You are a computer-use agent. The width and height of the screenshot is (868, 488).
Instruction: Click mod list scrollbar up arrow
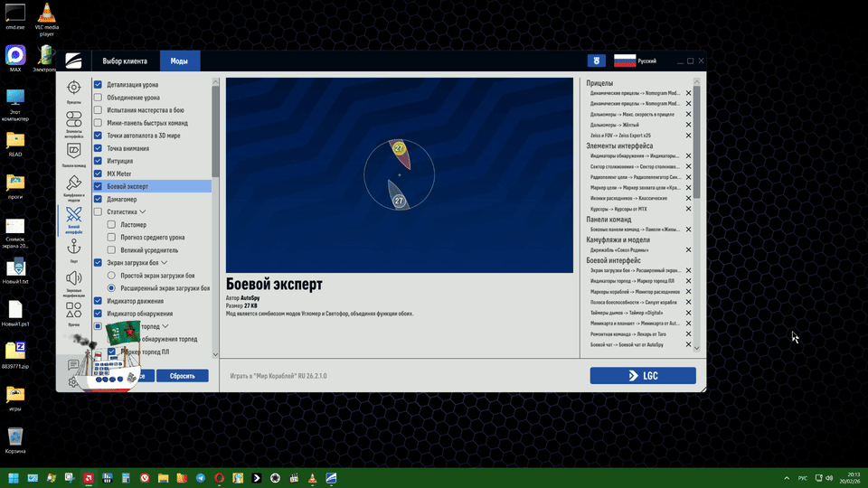point(215,82)
